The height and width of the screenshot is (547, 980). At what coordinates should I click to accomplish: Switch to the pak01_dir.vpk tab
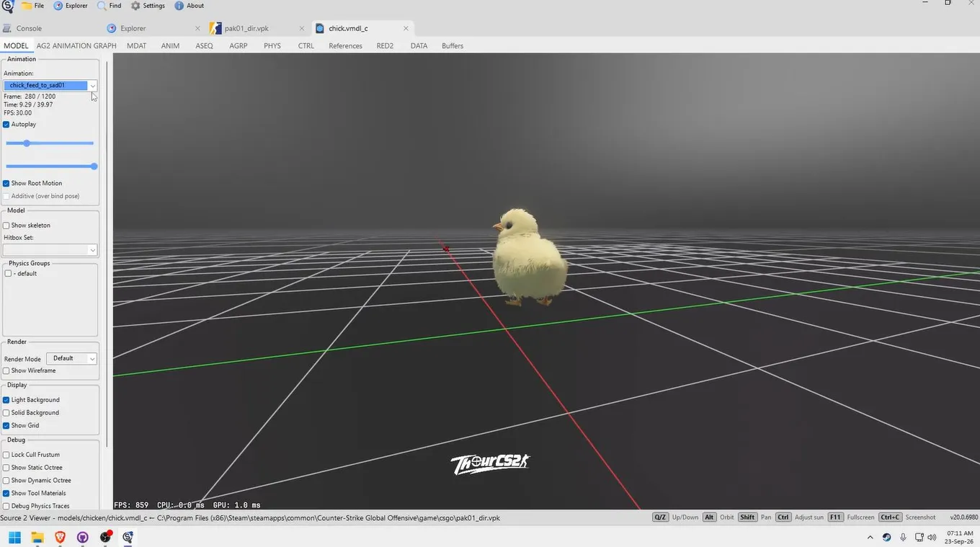click(x=246, y=28)
